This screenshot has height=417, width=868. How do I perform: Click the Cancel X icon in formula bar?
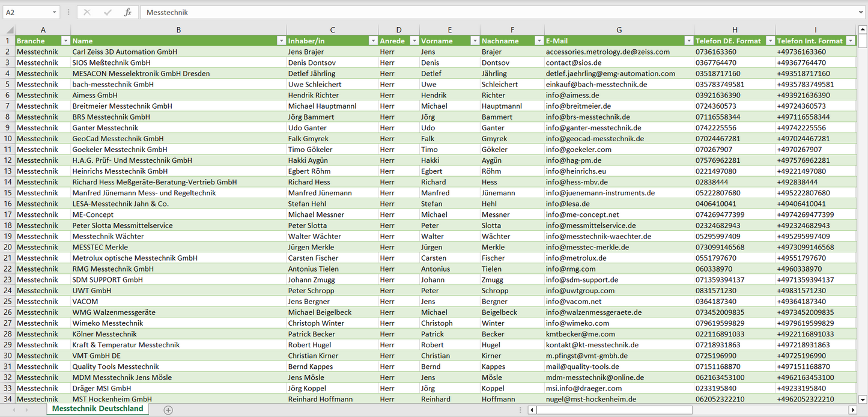pos(87,12)
